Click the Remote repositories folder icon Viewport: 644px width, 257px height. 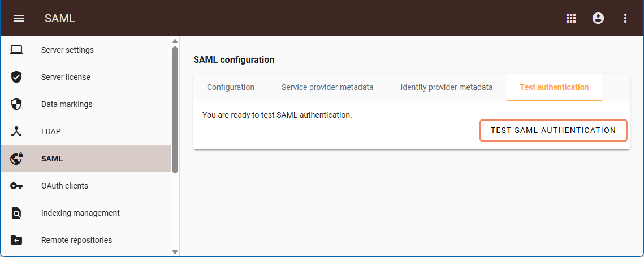16,240
